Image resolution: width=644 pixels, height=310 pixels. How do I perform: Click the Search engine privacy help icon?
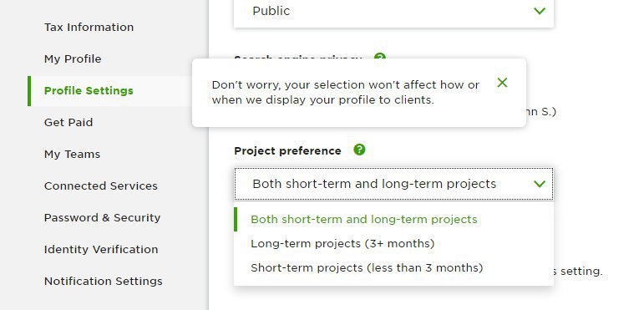(380, 56)
